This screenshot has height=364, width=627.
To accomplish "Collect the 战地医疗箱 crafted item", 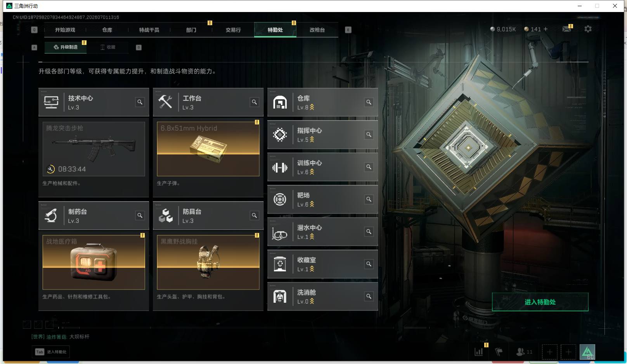I will pyautogui.click(x=94, y=262).
